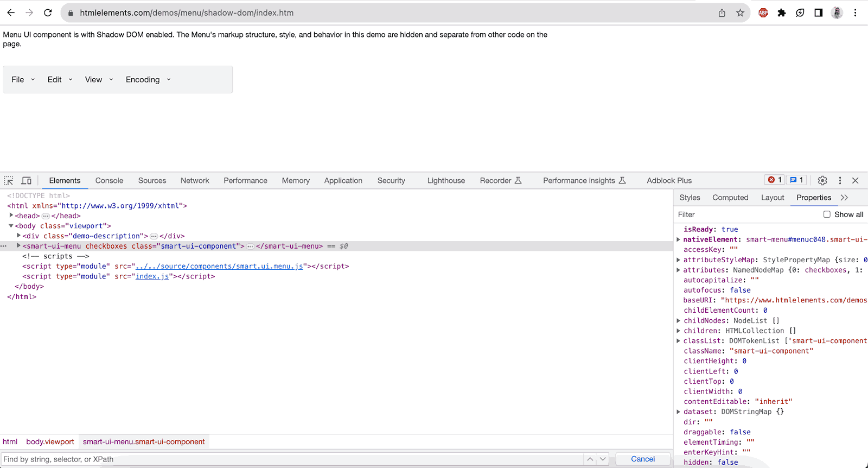Click the red error count badge
This screenshot has width=868, height=468.
click(x=775, y=180)
